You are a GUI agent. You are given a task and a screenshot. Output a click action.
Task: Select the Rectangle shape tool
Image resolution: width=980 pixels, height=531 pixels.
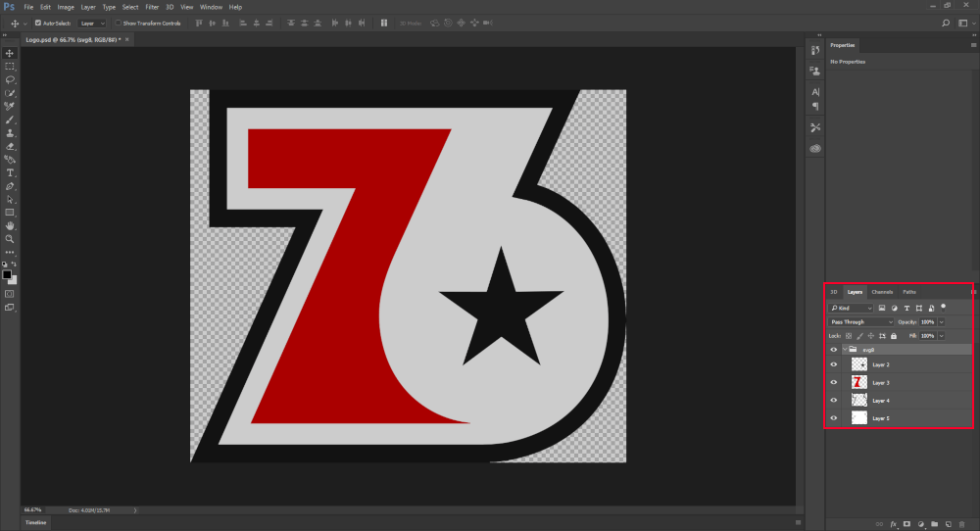10,213
